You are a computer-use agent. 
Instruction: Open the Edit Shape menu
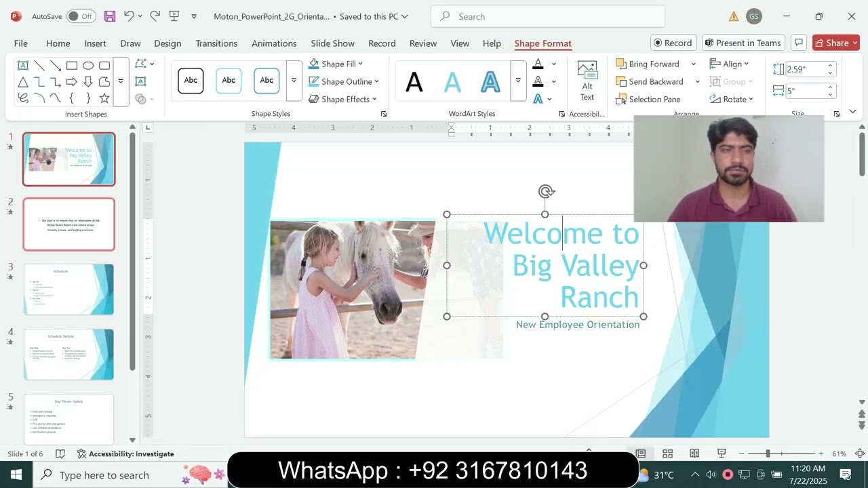[x=144, y=64]
